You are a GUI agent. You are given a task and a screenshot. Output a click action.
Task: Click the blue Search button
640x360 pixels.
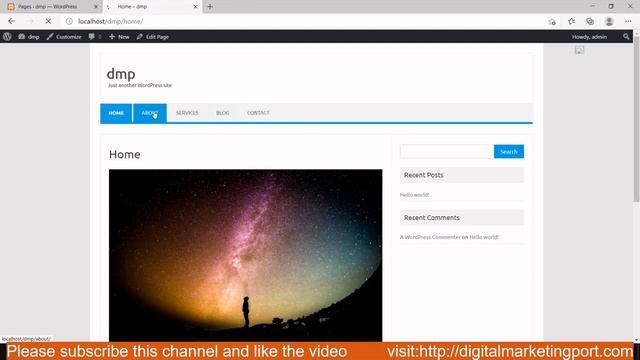click(509, 151)
